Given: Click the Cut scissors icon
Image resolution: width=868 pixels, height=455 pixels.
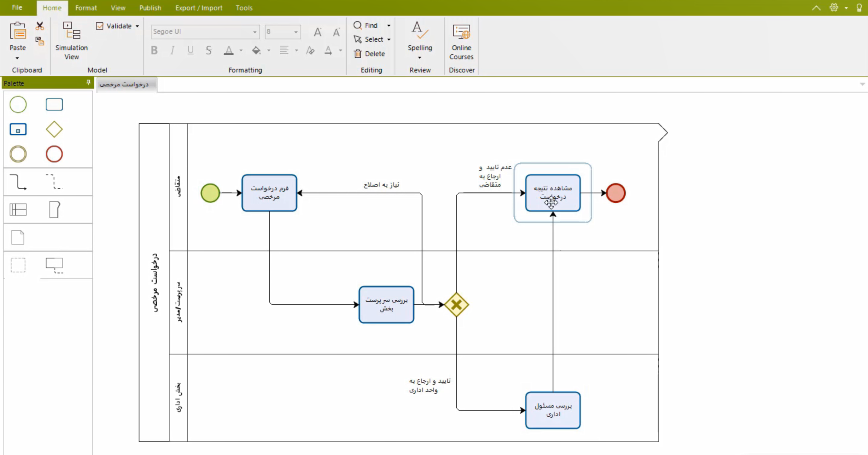Looking at the screenshot, I should [x=40, y=26].
